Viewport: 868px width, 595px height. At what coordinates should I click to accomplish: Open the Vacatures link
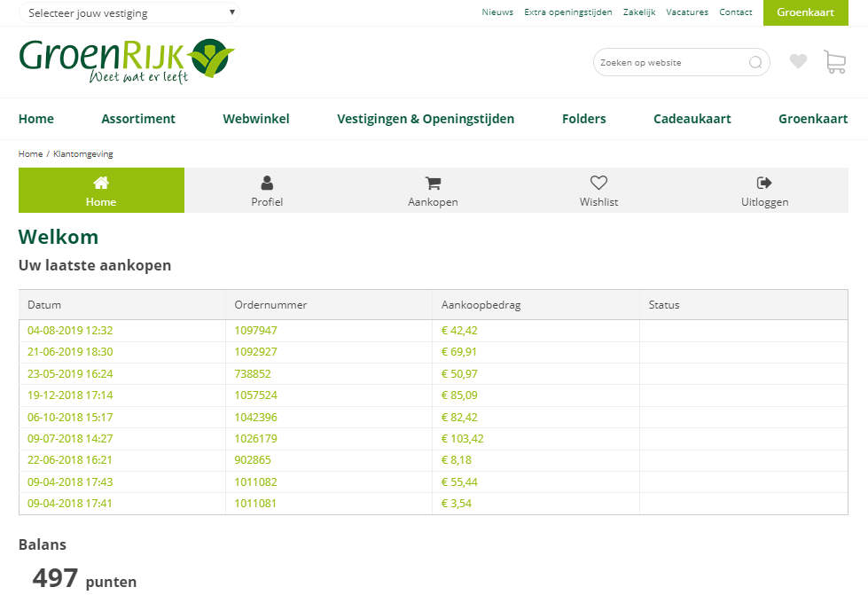pyautogui.click(x=687, y=12)
